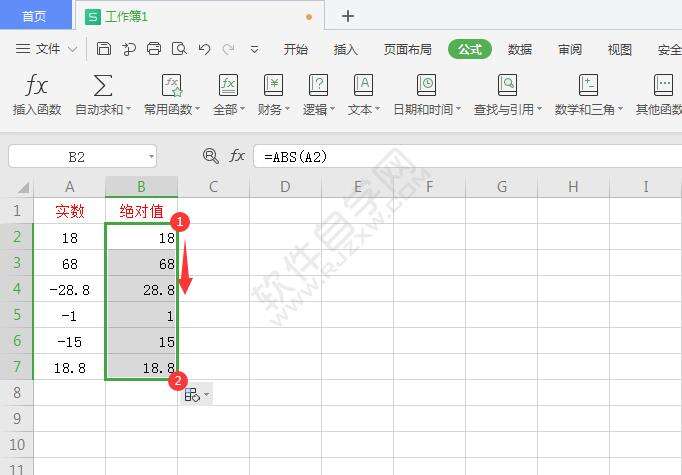Open the All functions (全部) icon

click(x=228, y=85)
